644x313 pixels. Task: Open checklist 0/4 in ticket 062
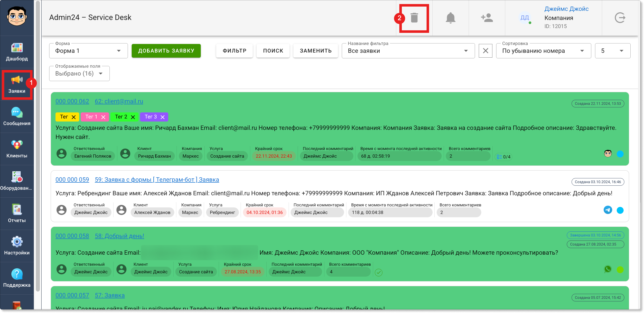503,157
